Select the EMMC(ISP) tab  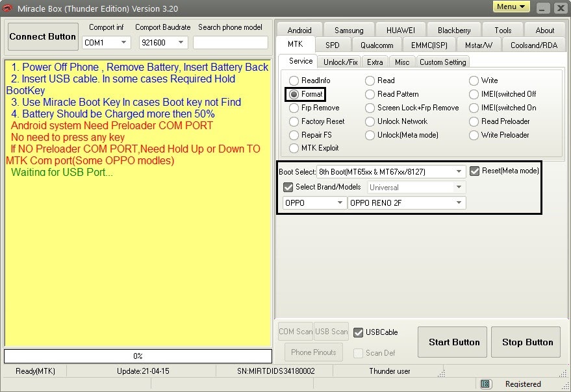(x=429, y=45)
